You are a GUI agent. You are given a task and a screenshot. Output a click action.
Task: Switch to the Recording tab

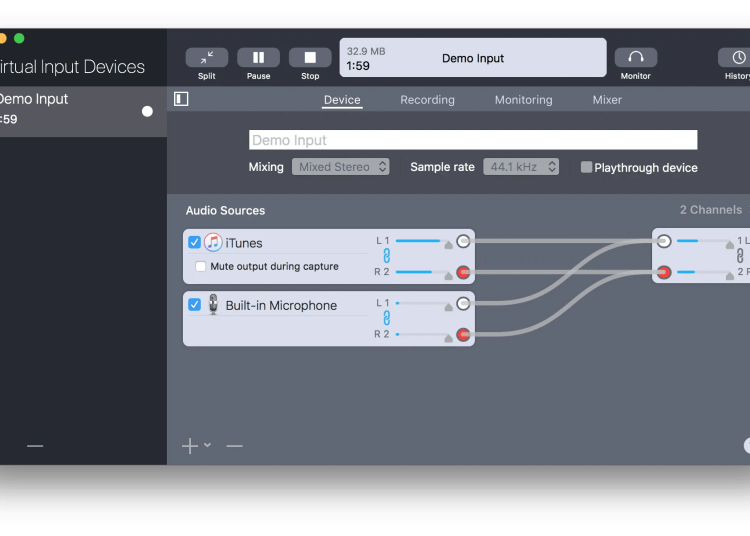(427, 100)
